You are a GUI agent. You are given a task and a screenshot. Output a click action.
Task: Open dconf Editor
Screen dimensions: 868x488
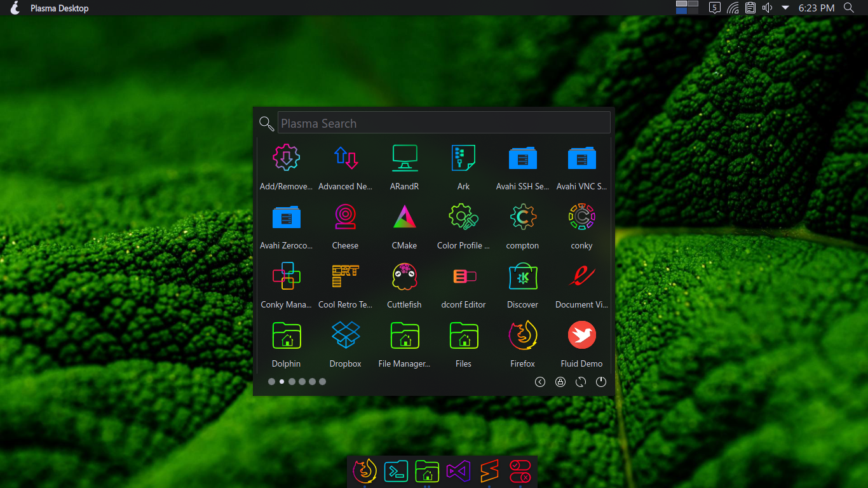(x=464, y=276)
